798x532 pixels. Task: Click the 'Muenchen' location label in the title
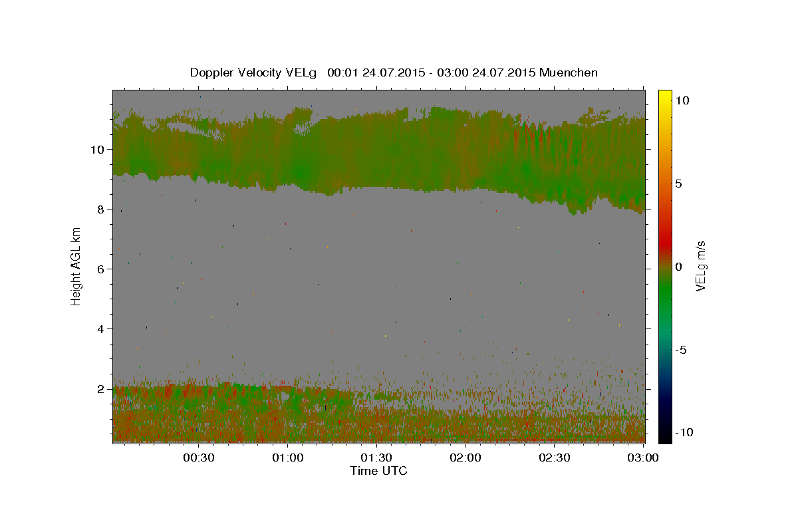569,72
